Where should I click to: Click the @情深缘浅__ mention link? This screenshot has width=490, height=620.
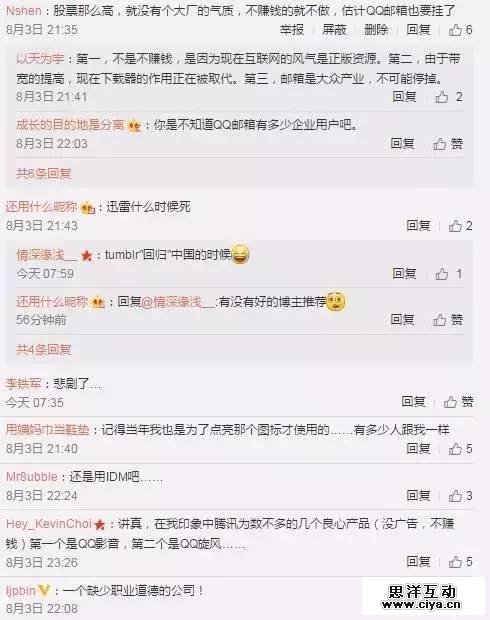[178, 302]
